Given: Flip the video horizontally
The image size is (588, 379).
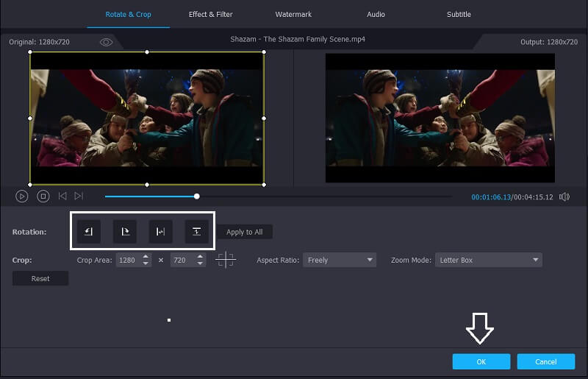Looking at the screenshot, I should point(160,232).
